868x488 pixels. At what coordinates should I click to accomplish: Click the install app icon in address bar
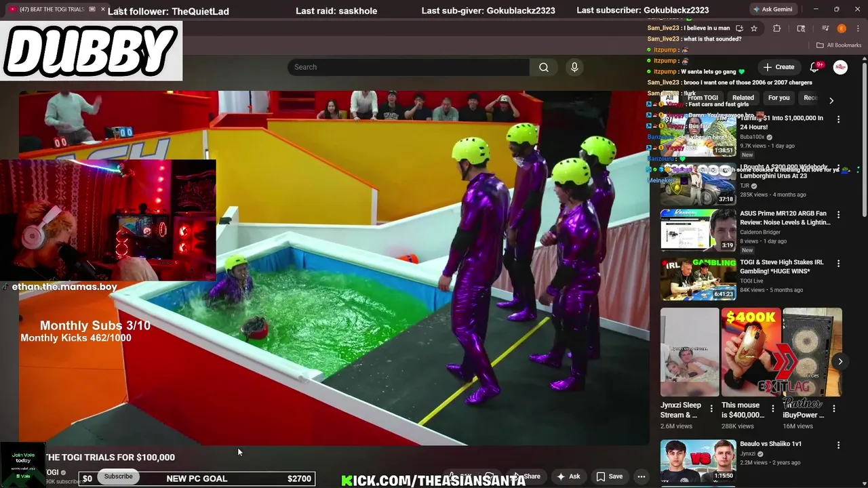(739, 28)
